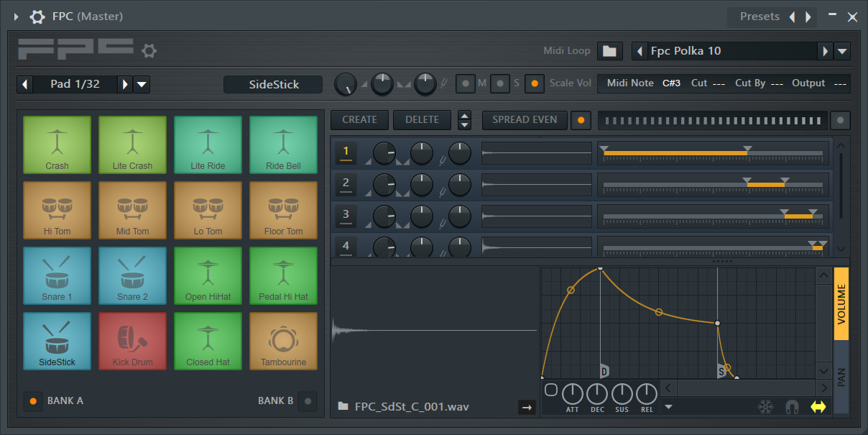Image resolution: width=868 pixels, height=435 pixels.
Task: Select layer 4
Action: pyautogui.click(x=346, y=246)
